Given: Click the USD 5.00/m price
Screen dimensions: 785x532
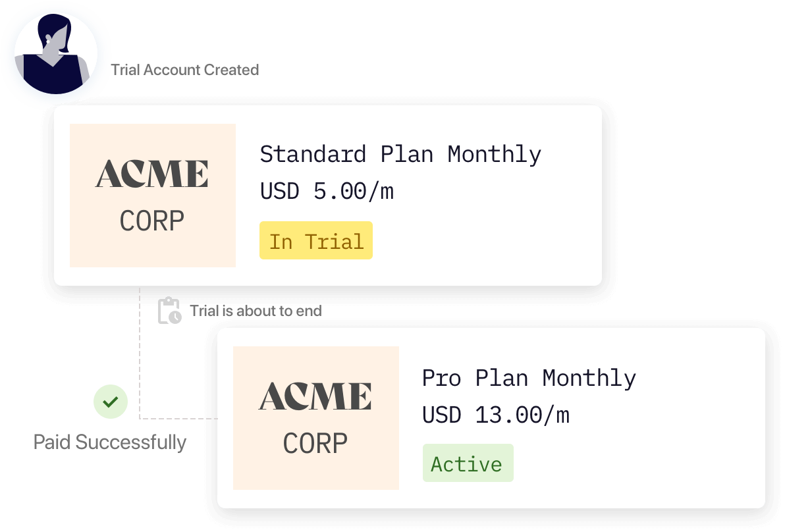Looking at the screenshot, I should click(x=327, y=192).
